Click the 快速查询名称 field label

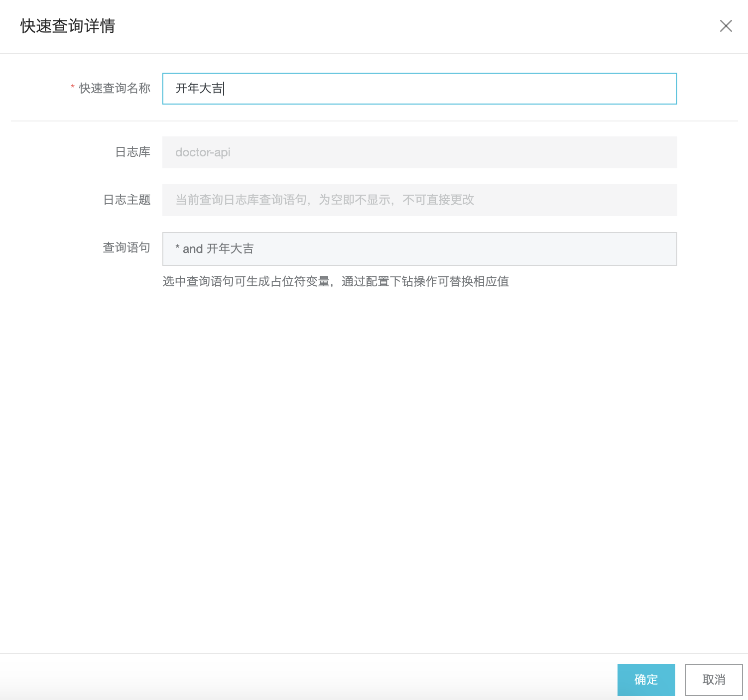[x=115, y=88]
